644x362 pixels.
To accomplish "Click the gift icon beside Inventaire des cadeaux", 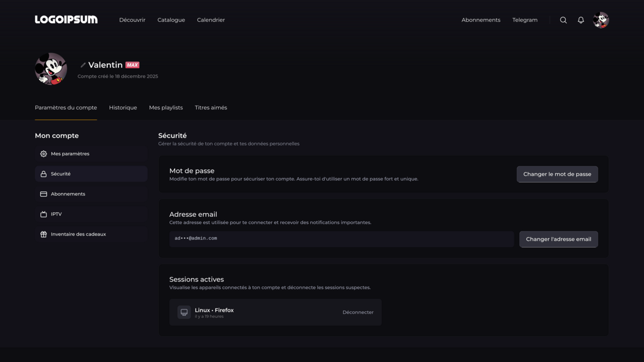I will point(43,234).
